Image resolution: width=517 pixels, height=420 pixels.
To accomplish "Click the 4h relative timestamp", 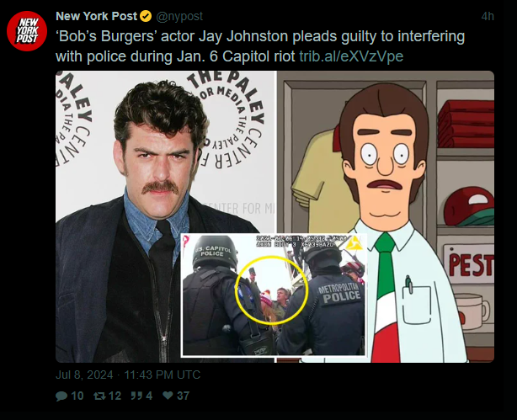I will tap(488, 16).
